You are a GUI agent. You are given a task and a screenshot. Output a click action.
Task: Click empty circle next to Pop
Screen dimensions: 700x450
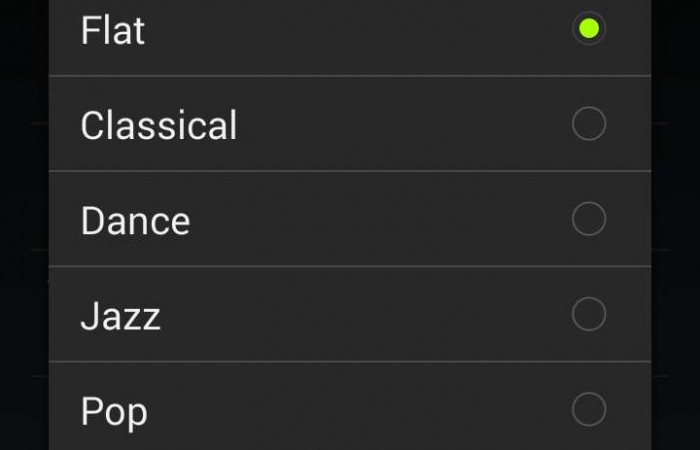[x=588, y=409]
